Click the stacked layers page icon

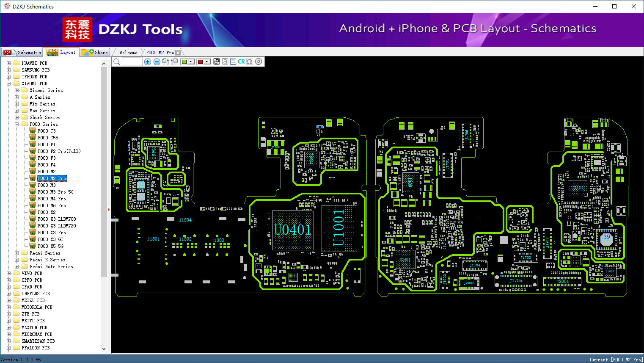233,61
